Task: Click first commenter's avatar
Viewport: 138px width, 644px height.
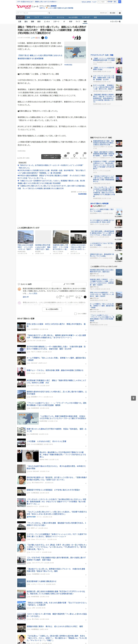Action: pos(19,289)
